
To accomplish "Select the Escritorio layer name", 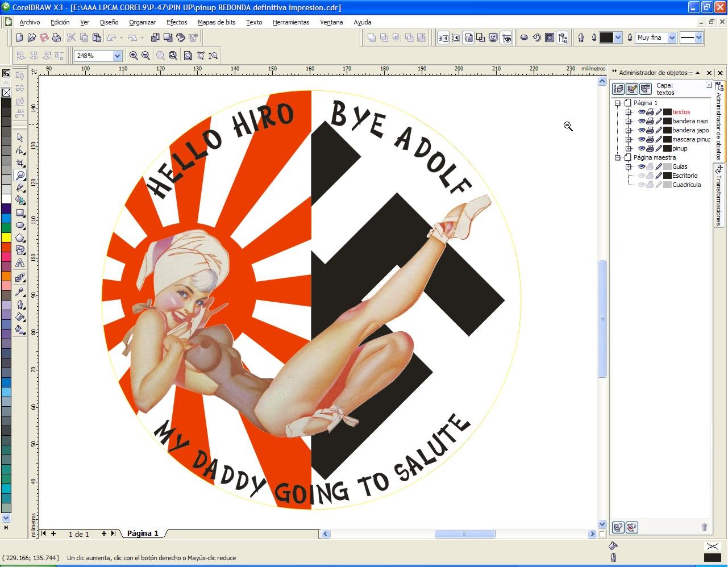I will point(685,176).
